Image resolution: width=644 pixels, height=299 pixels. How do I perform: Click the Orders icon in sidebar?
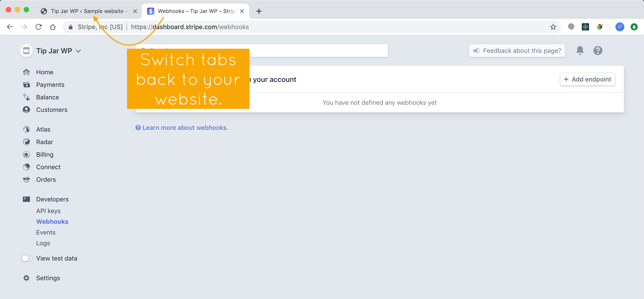pos(27,179)
